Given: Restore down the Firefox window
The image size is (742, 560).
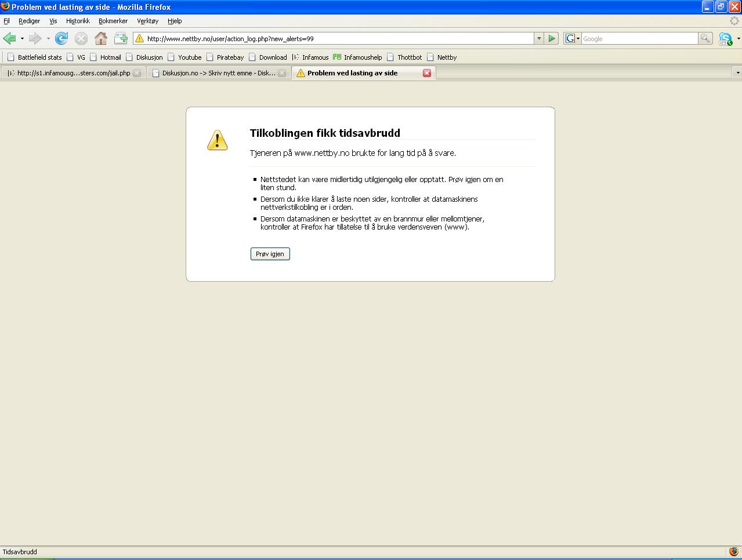Looking at the screenshot, I should click(721, 7).
